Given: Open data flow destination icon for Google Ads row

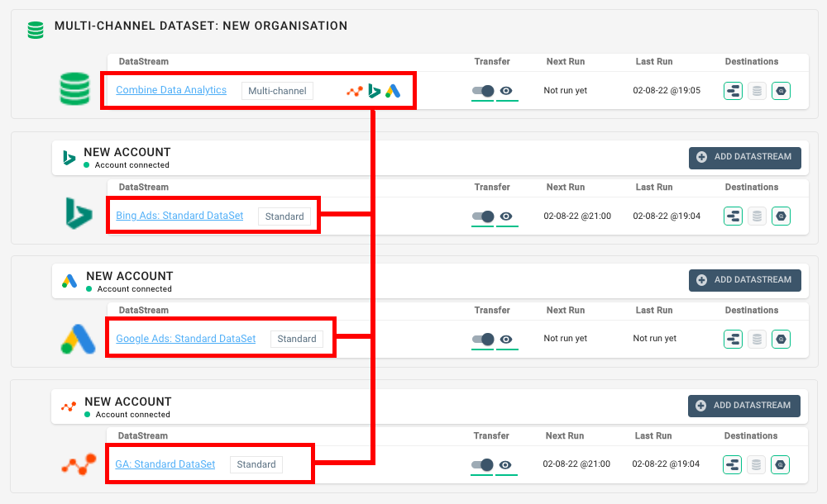Looking at the screenshot, I should point(733,339).
